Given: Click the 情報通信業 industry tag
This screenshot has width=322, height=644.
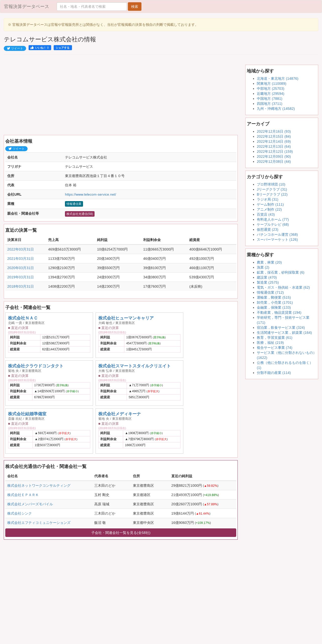Looking at the screenshot, I should pos(74,204).
